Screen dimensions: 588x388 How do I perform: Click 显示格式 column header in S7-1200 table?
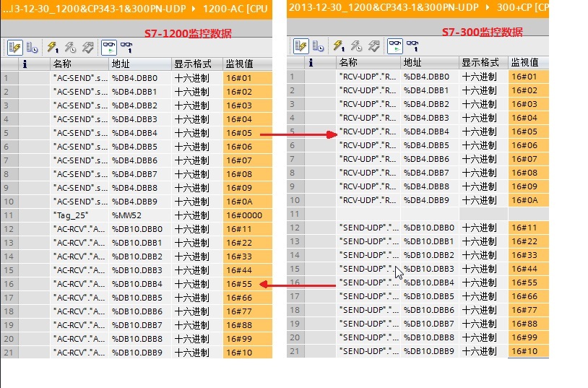[197, 64]
